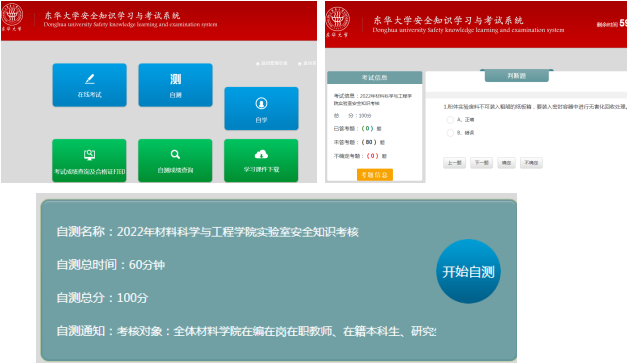
Task: Open the 学习课件下载 cloud download tile
Action: pyautogui.click(x=261, y=160)
